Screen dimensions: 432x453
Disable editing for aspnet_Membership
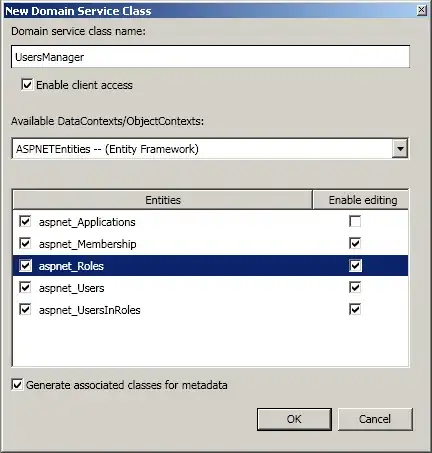click(355, 243)
